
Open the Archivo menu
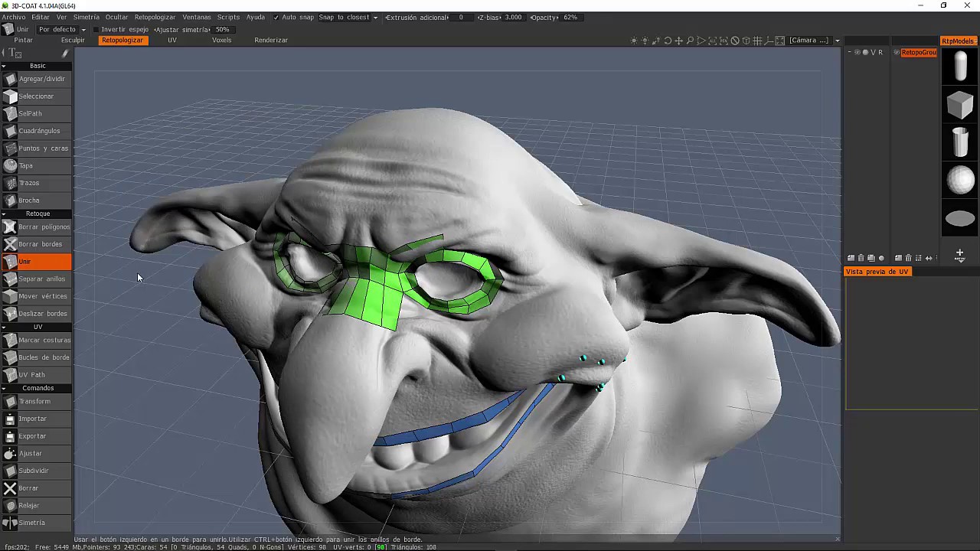click(13, 17)
